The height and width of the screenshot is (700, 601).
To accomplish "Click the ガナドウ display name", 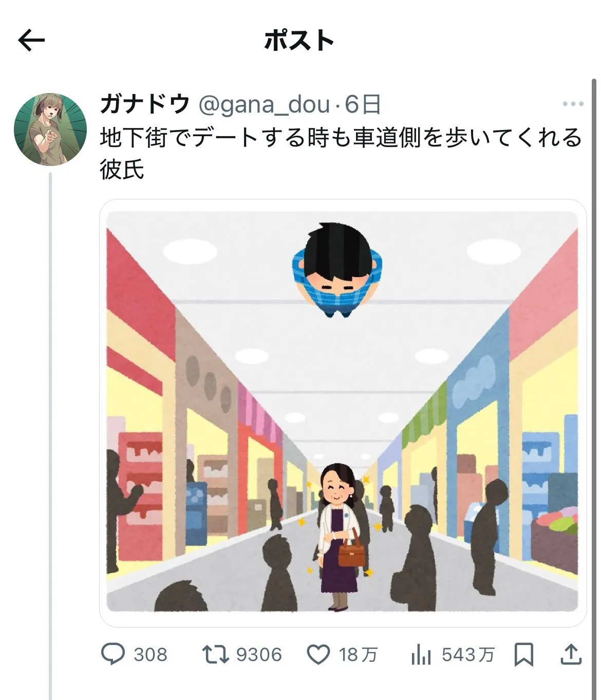I will pos(145,104).
